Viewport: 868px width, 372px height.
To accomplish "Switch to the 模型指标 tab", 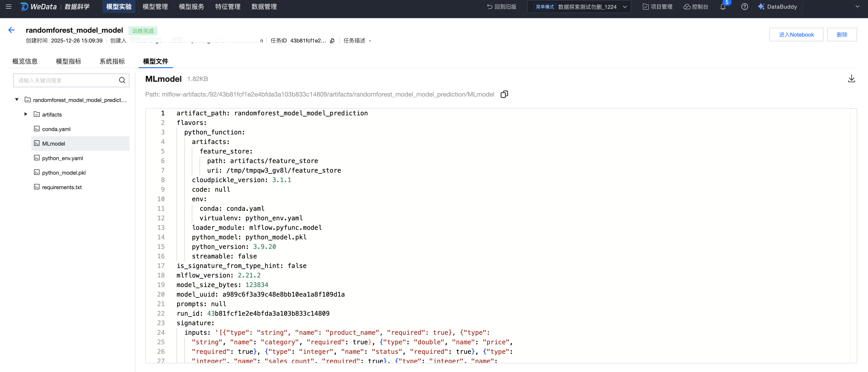I will click(x=68, y=61).
